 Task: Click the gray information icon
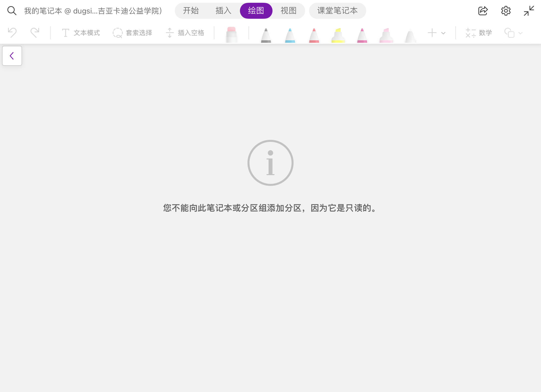click(270, 163)
